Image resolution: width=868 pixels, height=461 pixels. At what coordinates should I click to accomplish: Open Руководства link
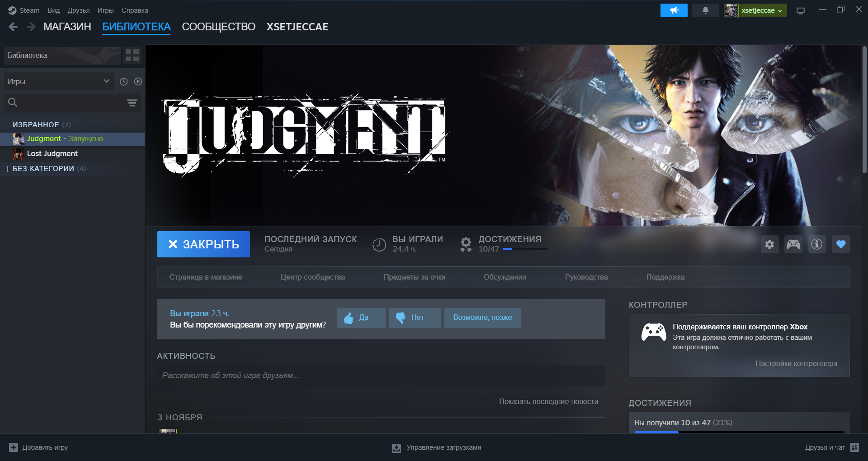click(x=586, y=277)
